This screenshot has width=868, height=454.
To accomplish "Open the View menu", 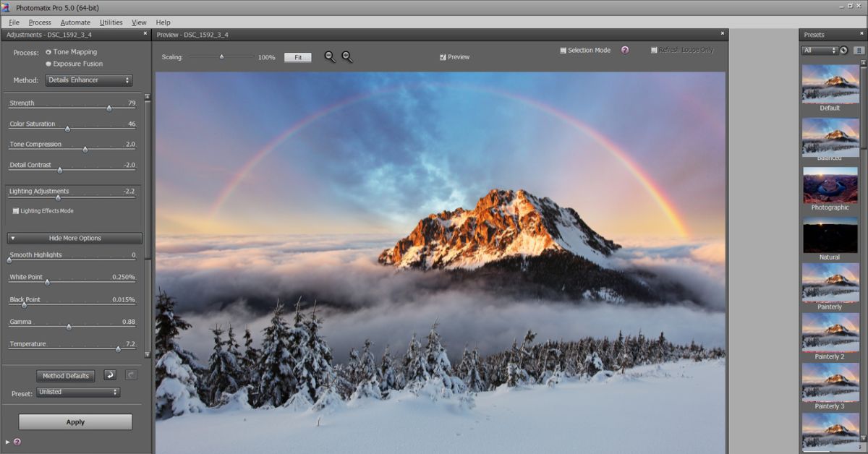I will [139, 22].
